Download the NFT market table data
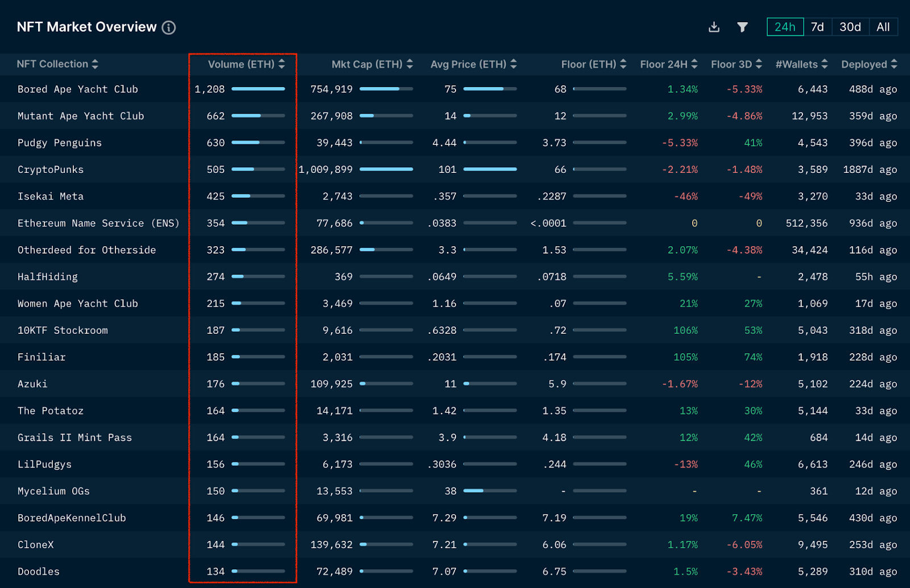 tap(714, 27)
